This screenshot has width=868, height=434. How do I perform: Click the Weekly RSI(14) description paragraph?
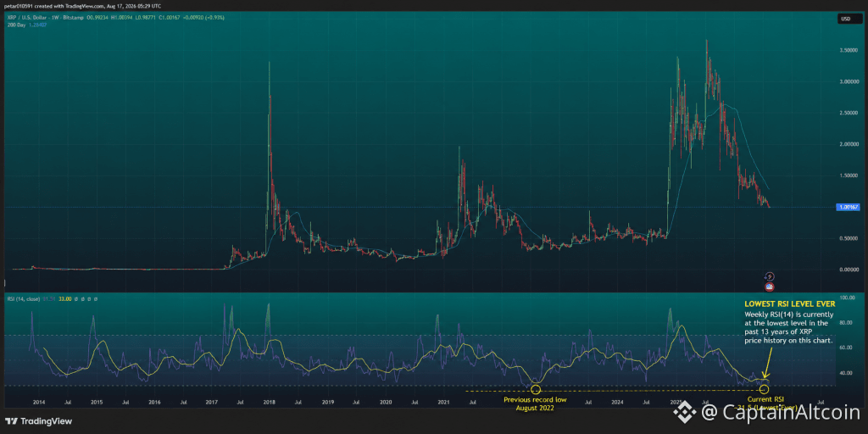[x=789, y=327]
